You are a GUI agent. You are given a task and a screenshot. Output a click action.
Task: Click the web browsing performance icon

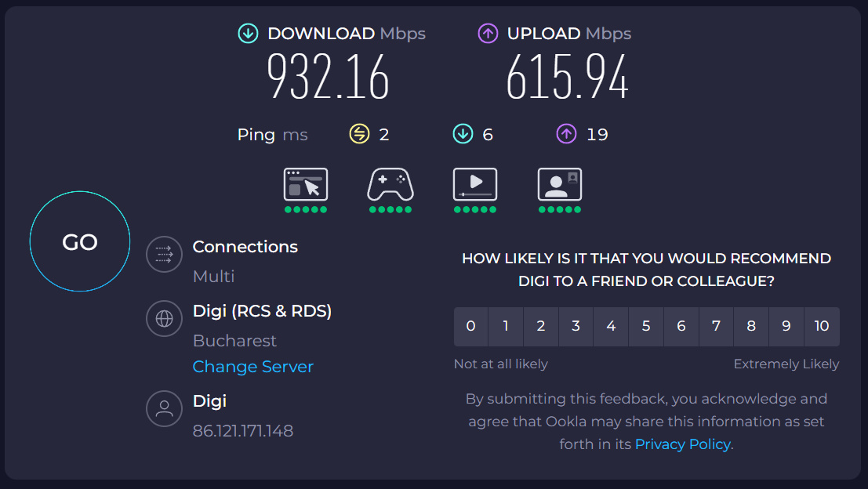pos(306,185)
